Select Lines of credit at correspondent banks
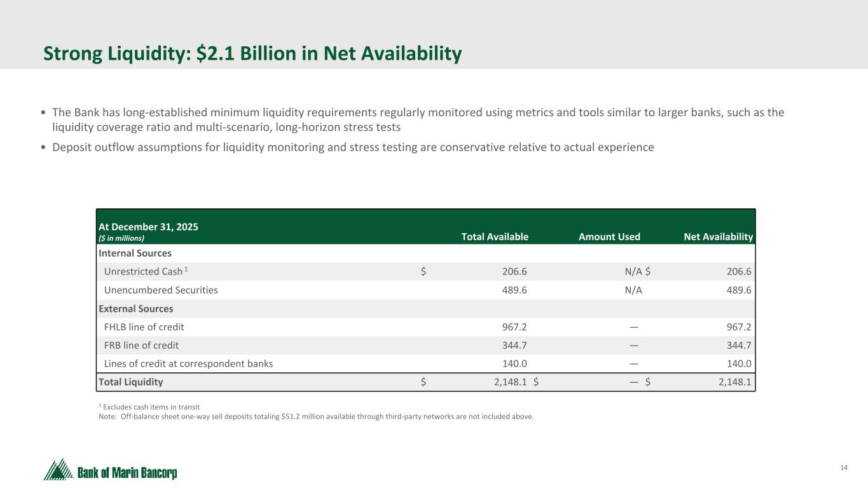Screen dimensions: 868x488 pos(188,364)
